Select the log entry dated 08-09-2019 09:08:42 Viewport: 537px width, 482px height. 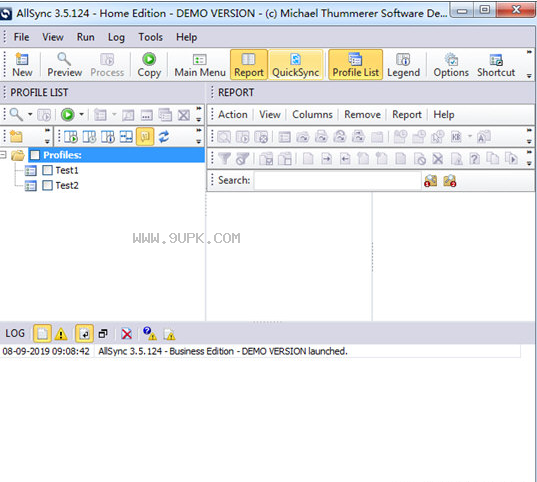click(260, 351)
